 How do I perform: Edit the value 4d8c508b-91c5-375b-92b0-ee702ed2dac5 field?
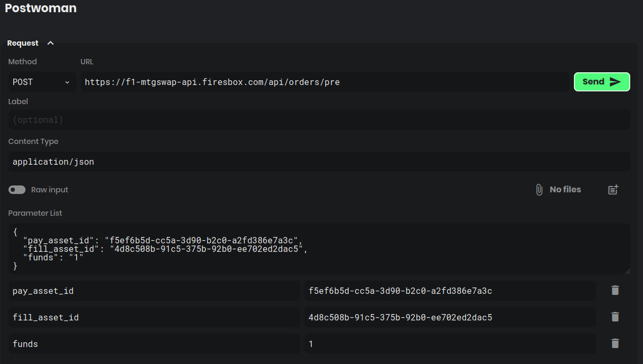click(450, 317)
